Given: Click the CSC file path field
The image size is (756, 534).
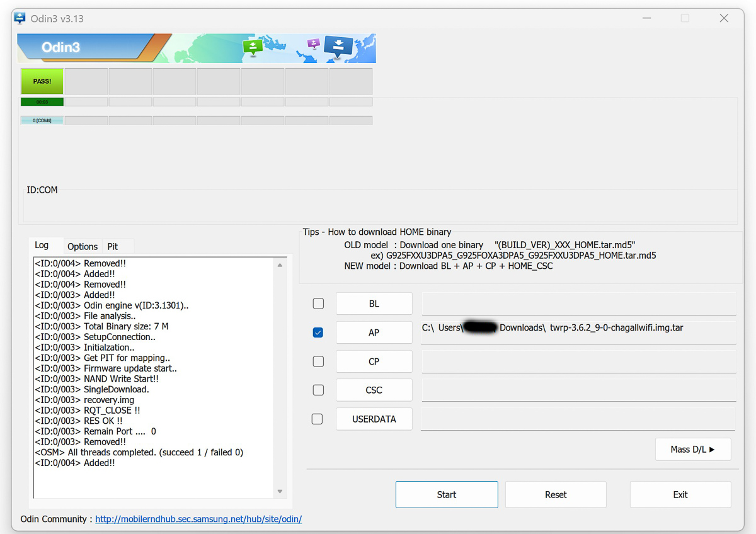Looking at the screenshot, I should point(578,390).
